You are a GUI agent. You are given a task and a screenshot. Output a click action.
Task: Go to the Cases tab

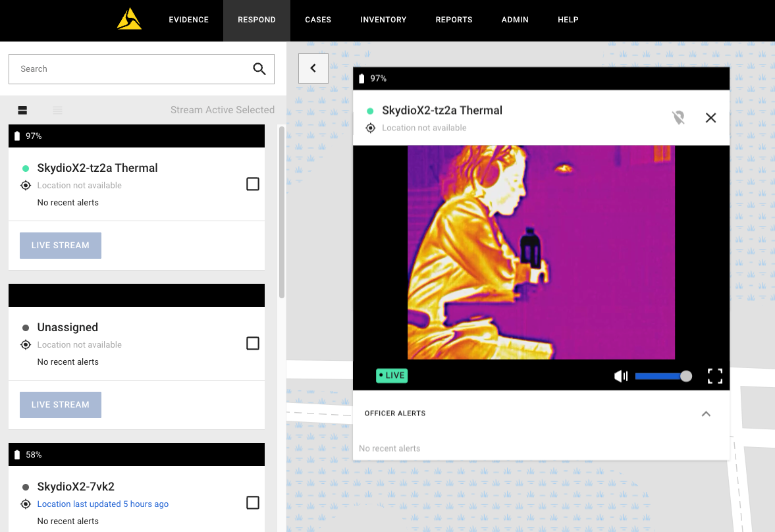[318, 20]
